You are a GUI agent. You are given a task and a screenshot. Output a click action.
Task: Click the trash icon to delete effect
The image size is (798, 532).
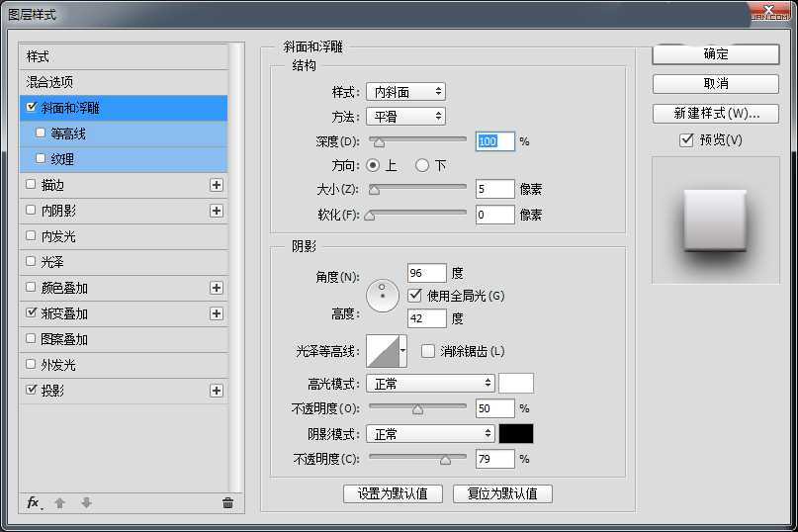click(x=227, y=502)
